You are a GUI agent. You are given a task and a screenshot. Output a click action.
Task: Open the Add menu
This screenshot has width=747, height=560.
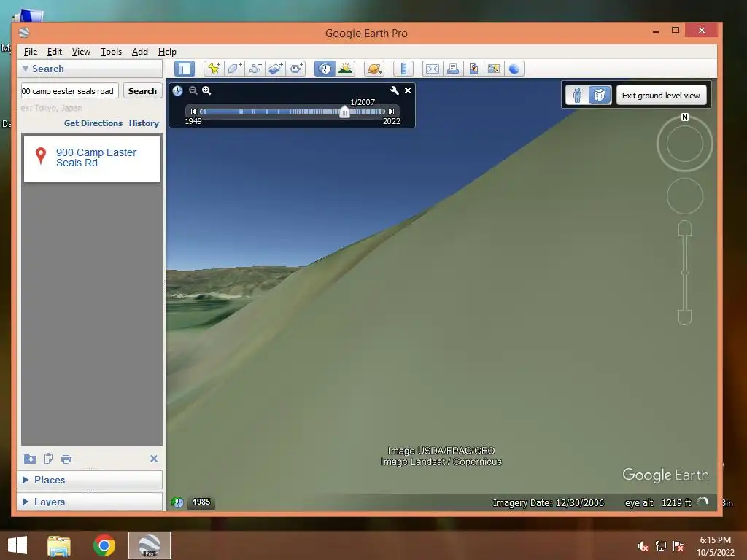coord(139,52)
